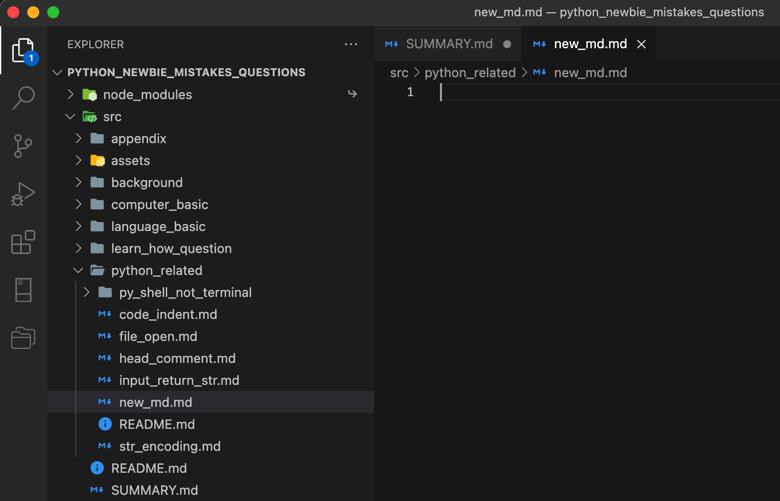Screen dimensions: 780x501
Task: Open the Search view icon
Action: [x=23, y=98]
